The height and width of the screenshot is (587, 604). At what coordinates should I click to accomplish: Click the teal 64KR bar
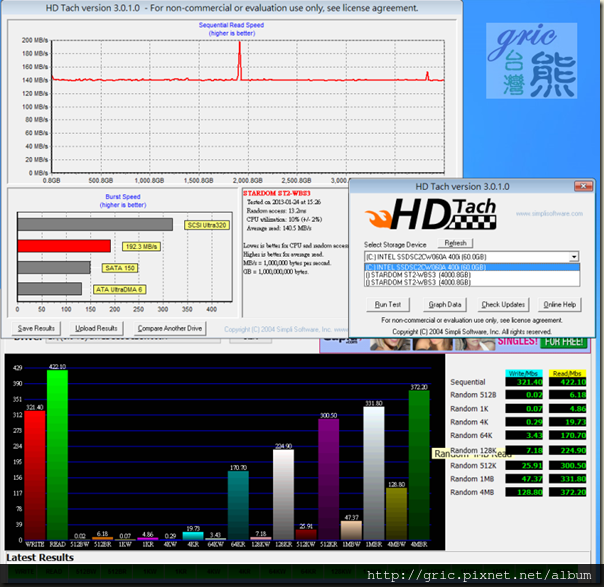point(238,505)
